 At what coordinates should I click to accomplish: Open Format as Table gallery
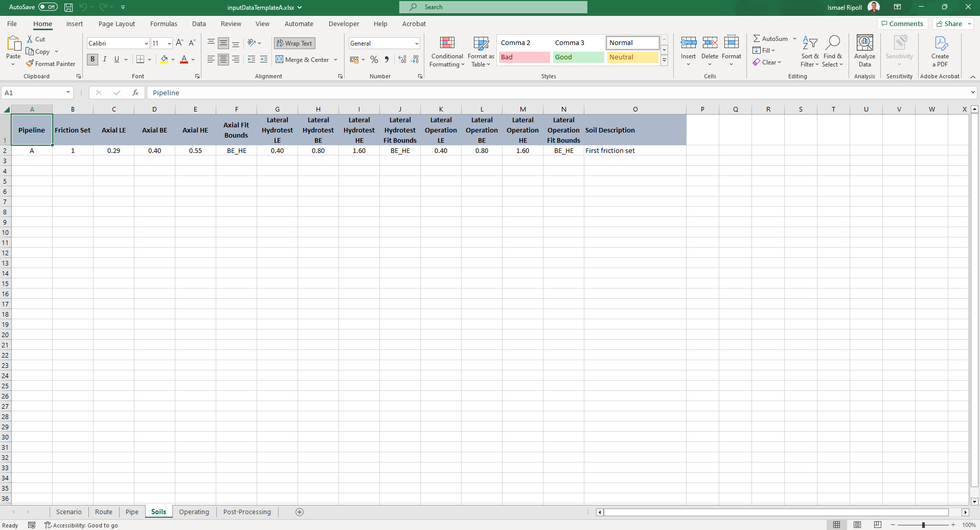point(481,52)
